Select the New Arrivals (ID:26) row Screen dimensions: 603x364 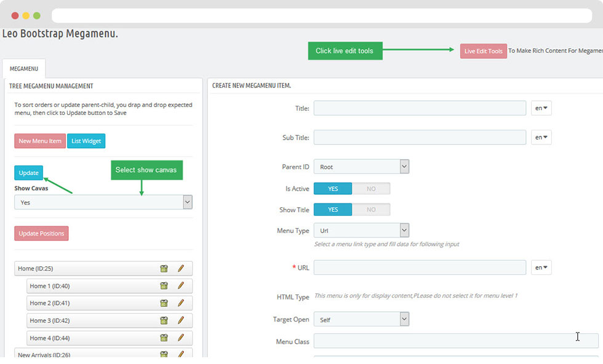(x=103, y=354)
